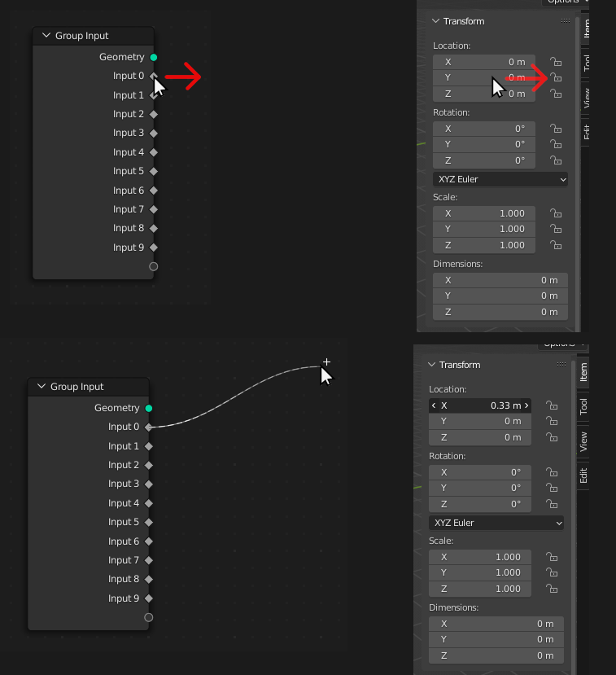Decrease Location X using the left arrow
616x675 pixels.
coord(434,405)
